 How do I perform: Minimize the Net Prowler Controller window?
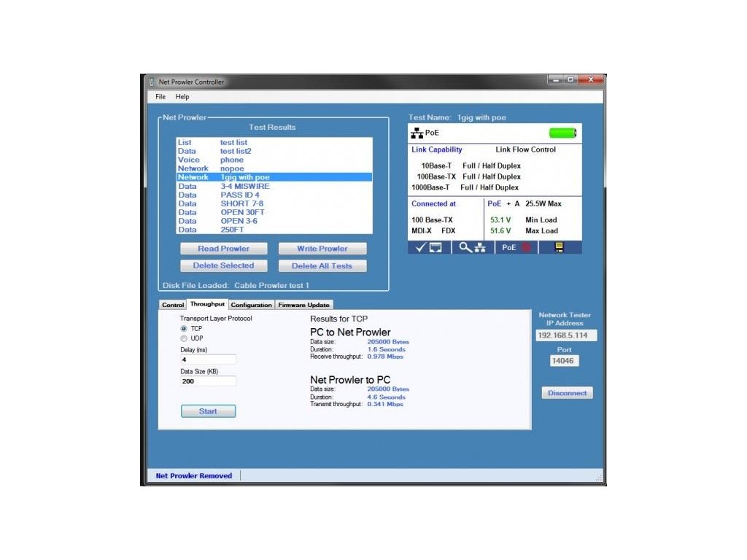click(x=555, y=79)
